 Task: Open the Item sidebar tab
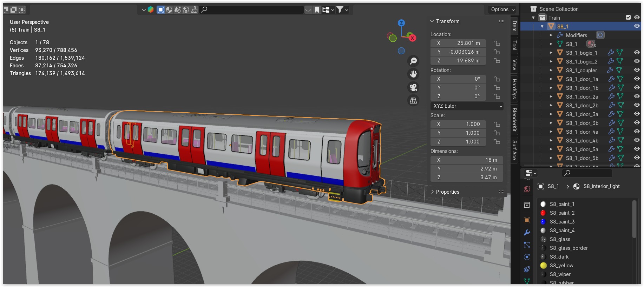(514, 26)
